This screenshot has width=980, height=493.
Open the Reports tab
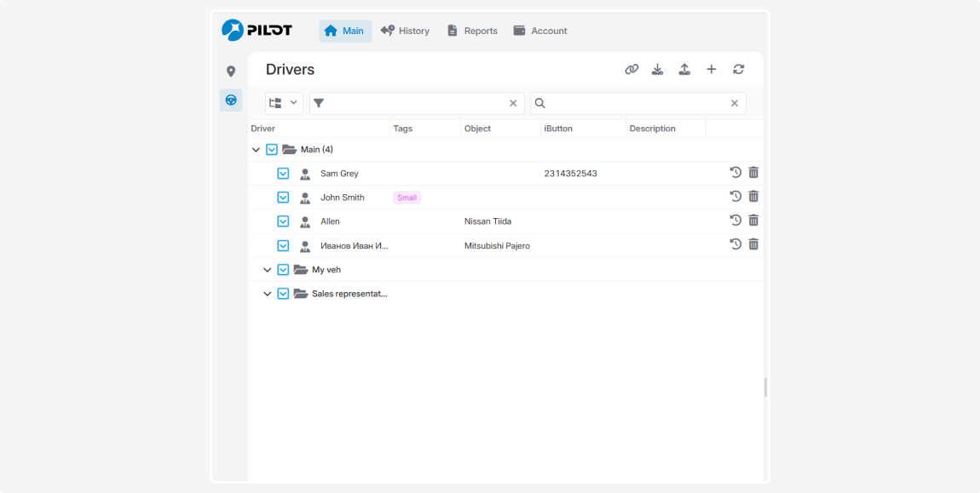click(472, 31)
